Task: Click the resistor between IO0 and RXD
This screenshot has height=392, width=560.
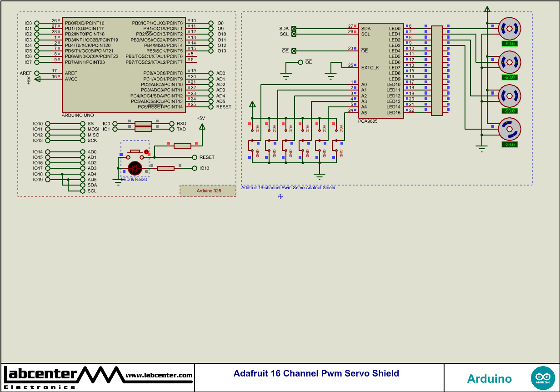Action: click(143, 123)
